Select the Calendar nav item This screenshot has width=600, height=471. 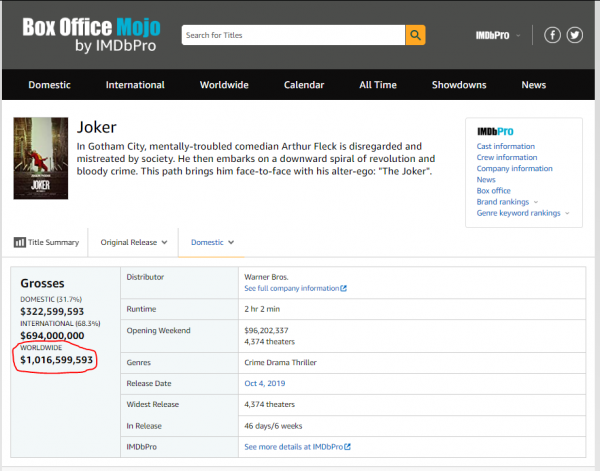point(304,85)
